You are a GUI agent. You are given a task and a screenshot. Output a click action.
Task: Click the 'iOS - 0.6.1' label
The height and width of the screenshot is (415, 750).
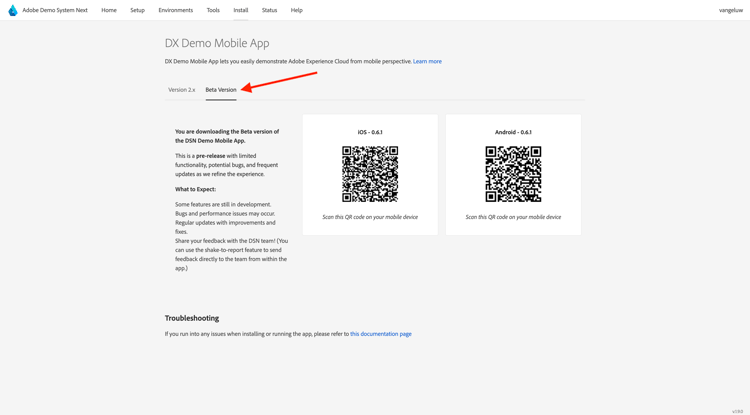click(x=370, y=132)
